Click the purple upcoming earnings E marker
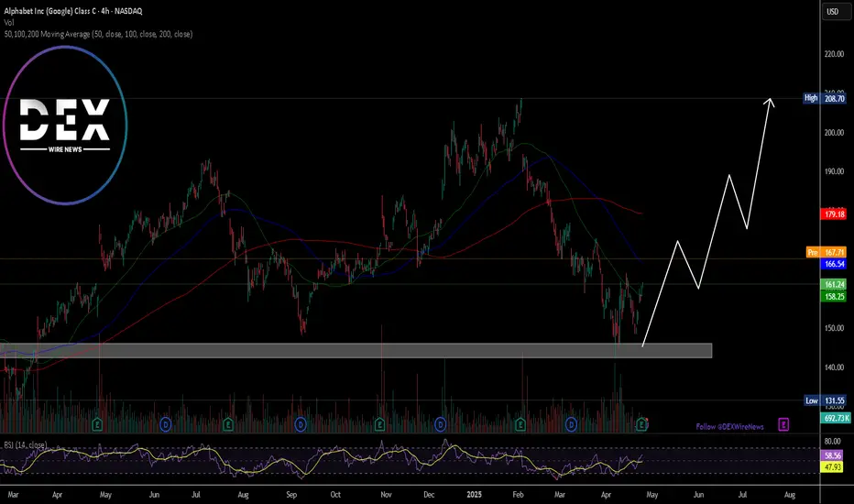This screenshot has width=854, height=504. pyautogui.click(x=783, y=424)
